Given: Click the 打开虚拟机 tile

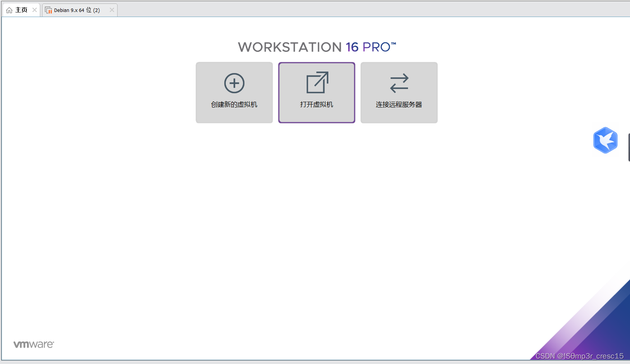Looking at the screenshot, I should coord(317,92).
